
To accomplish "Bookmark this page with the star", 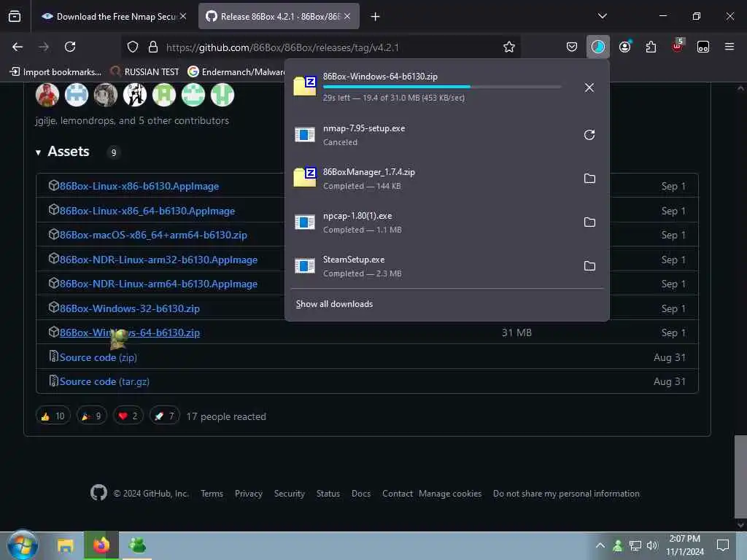I will [x=508, y=47].
